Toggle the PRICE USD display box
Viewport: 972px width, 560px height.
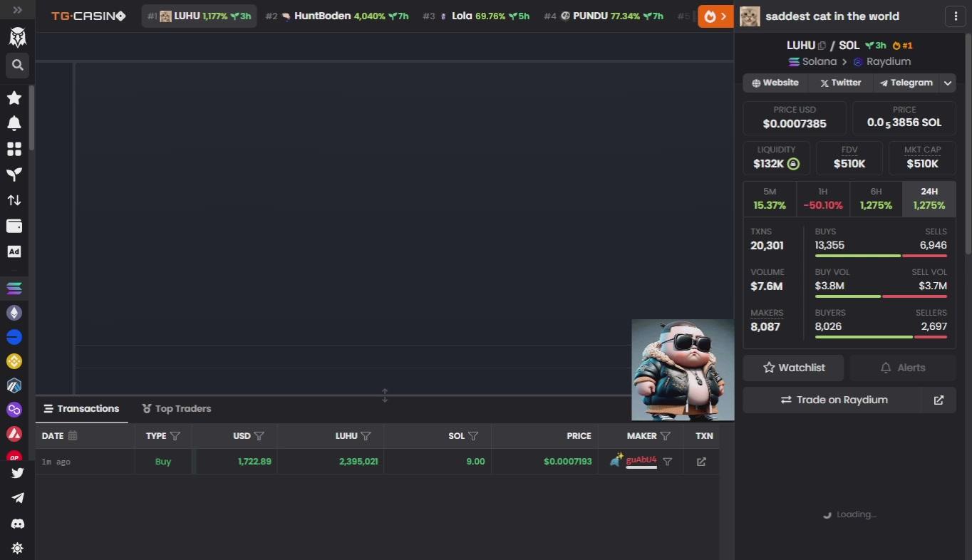(x=795, y=118)
